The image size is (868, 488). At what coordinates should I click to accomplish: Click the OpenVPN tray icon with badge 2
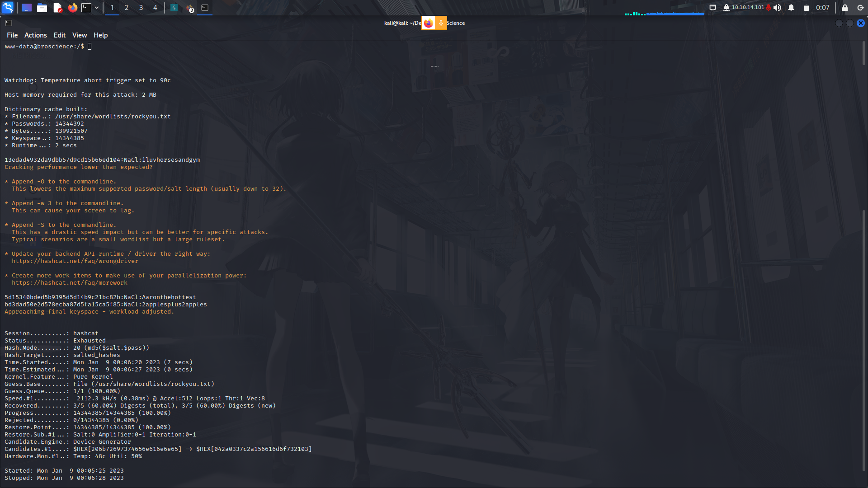pyautogui.click(x=190, y=8)
